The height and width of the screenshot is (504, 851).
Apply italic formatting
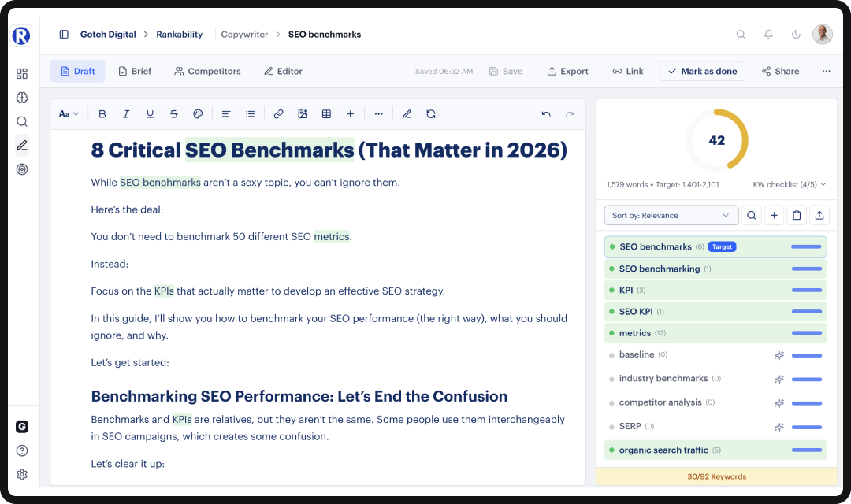point(126,113)
